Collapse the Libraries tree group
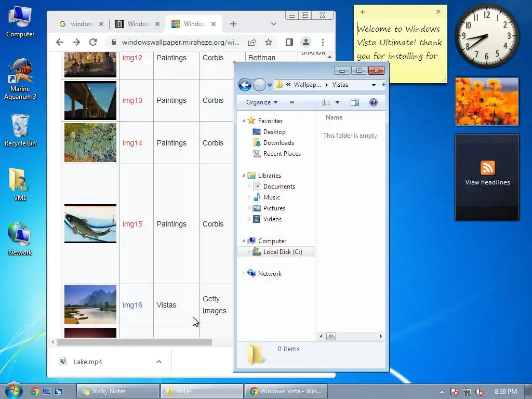The width and height of the screenshot is (532, 399). pos(244,176)
